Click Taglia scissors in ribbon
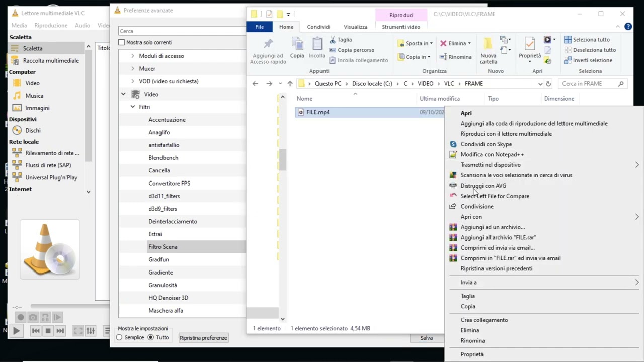The width and height of the screenshot is (644, 362). coord(341,39)
